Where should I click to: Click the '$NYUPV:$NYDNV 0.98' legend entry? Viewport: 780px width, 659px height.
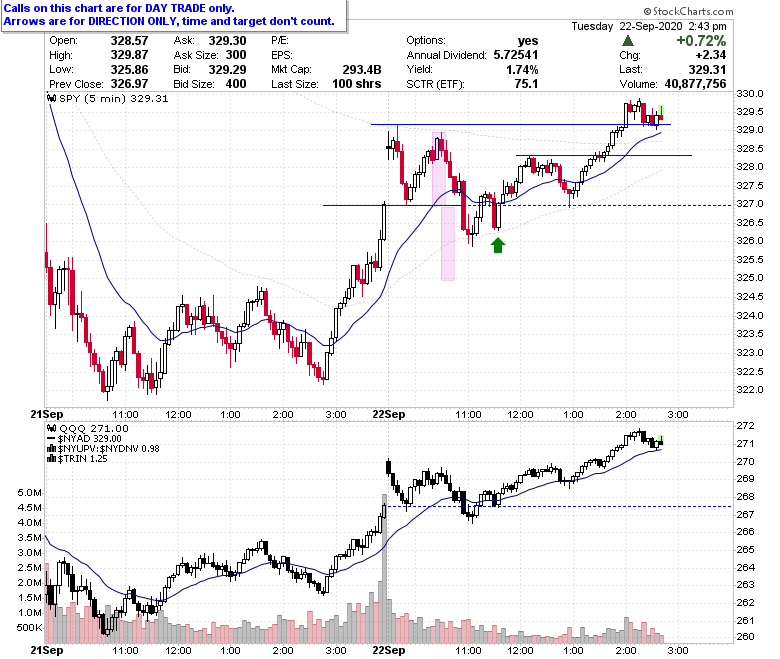[x=108, y=449]
